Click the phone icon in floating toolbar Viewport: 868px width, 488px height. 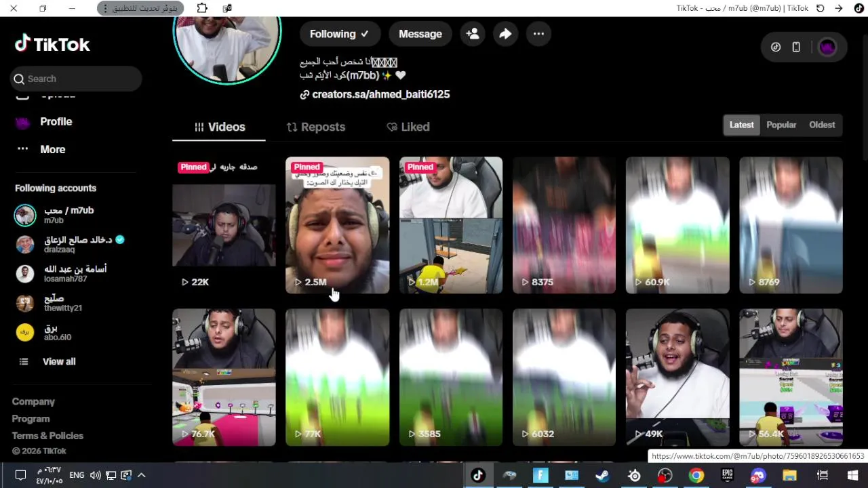796,47
